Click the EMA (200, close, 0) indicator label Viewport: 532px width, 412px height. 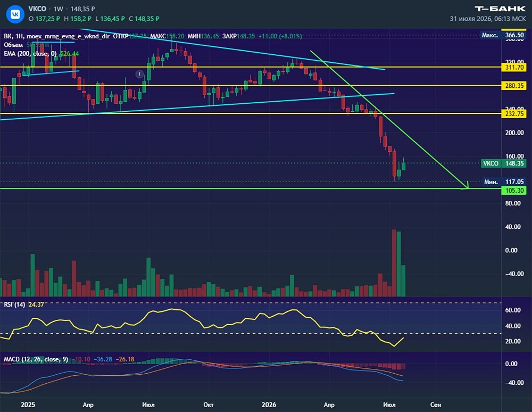click(x=30, y=54)
